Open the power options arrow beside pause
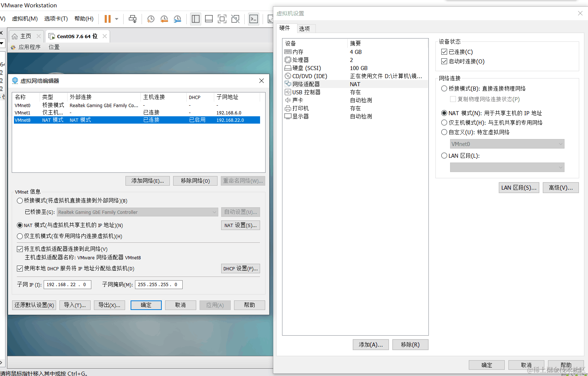The height and width of the screenshot is (376, 588). coord(117,19)
